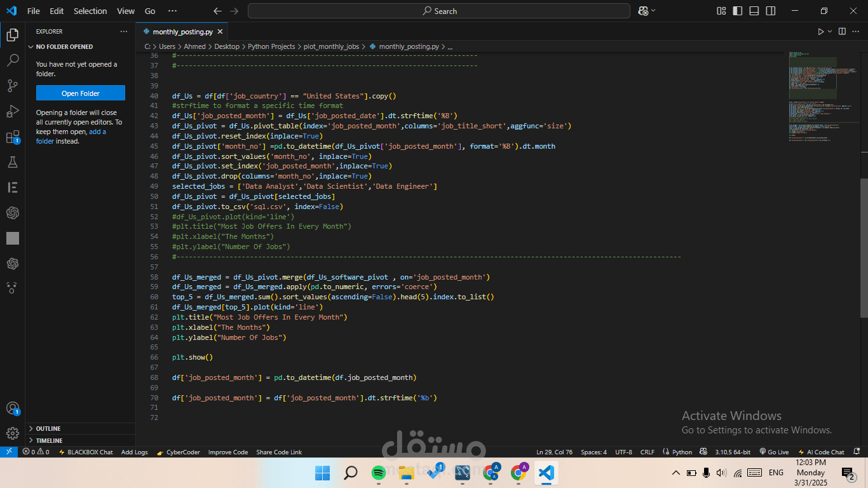Click the Open Folder button
The width and height of the screenshot is (868, 488).
[81, 93]
